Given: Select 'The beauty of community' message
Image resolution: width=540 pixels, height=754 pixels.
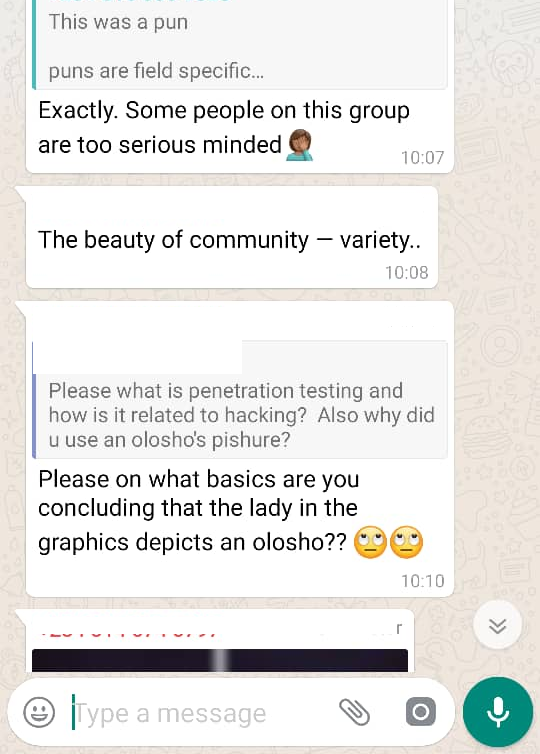Looking at the screenshot, I should (229, 239).
